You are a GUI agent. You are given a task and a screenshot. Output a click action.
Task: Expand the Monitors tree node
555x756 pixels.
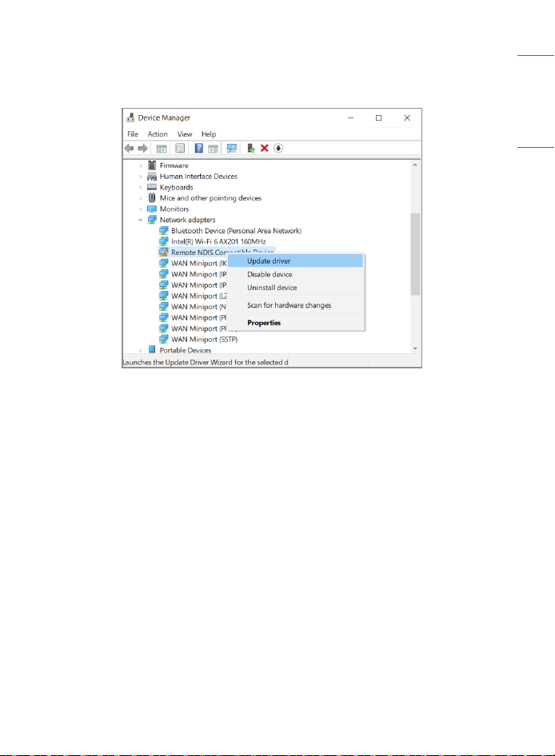coord(141,209)
